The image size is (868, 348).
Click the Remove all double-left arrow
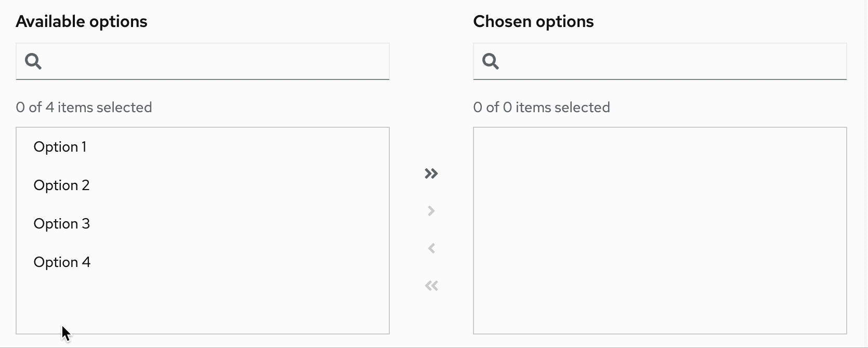(431, 286)
